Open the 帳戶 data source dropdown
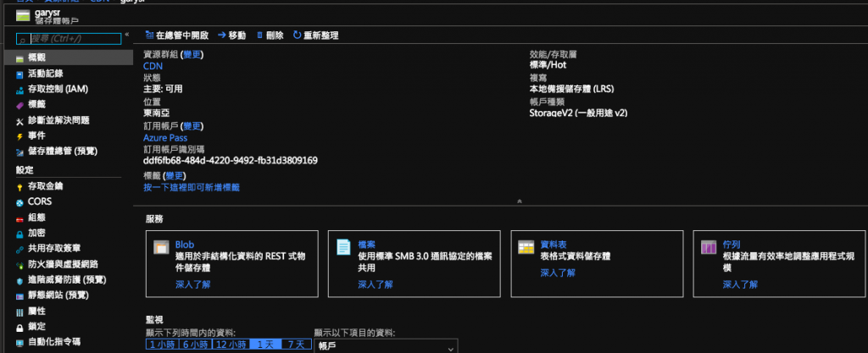868x353 pixels. click(x=386, y=347)
